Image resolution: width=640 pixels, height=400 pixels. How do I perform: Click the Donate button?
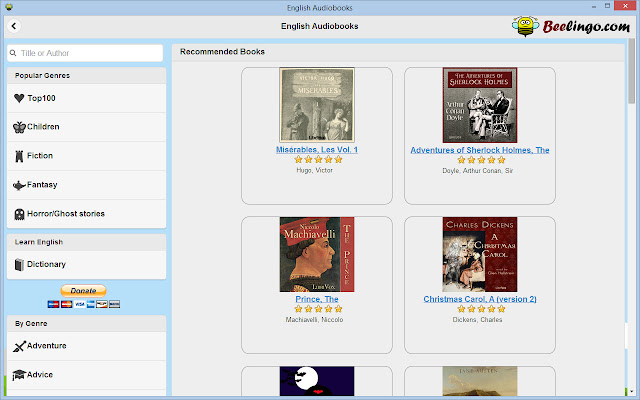coord(84,291)
